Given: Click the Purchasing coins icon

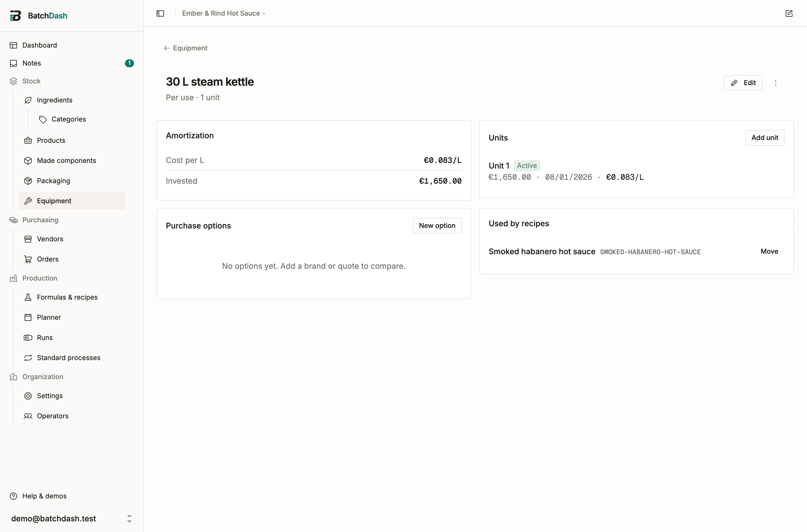Looking at the screenshot, I should point(13,220).
